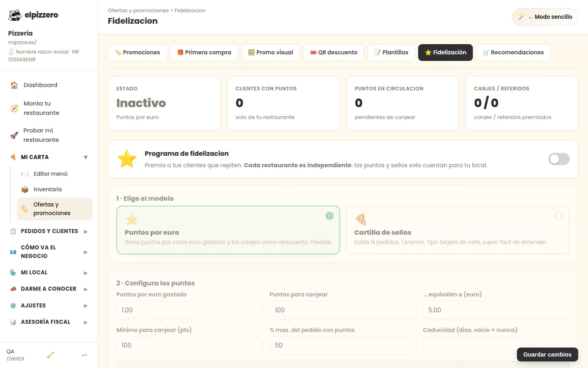Click the Modo sencillo button
This screenshot has height=368, width=588.
coord(545,17)
